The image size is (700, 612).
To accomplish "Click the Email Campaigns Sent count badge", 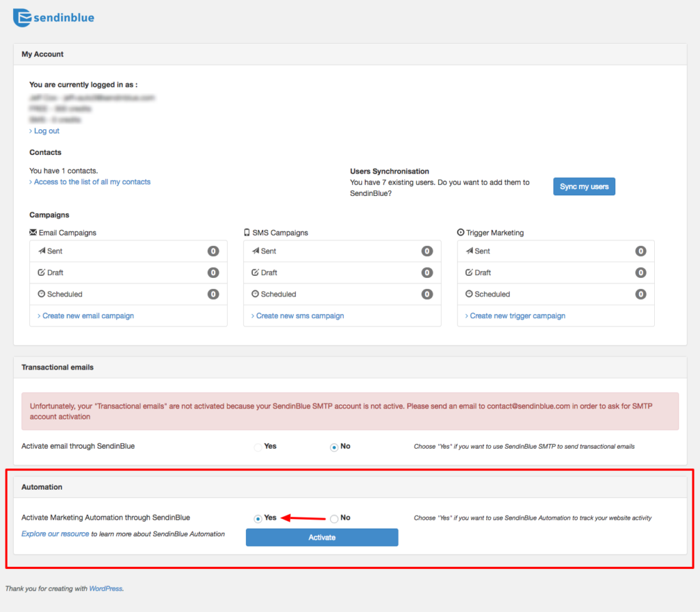I will tap(213, 251).
